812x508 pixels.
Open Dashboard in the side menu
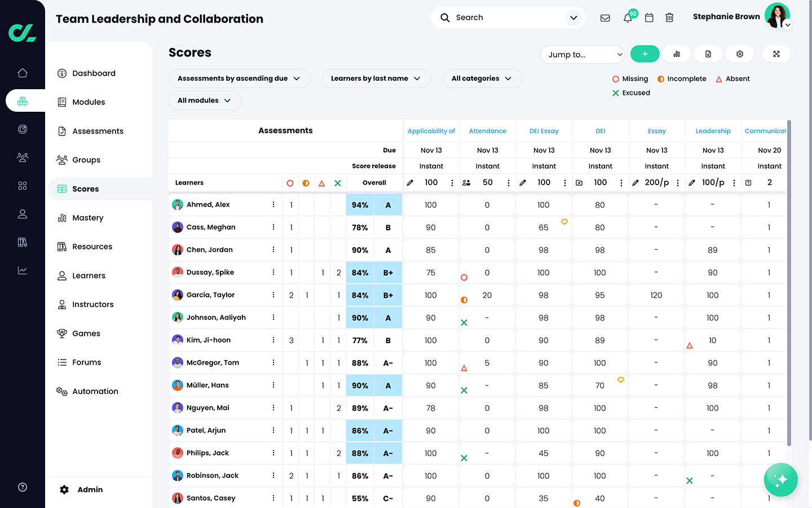tap(94, 73)
